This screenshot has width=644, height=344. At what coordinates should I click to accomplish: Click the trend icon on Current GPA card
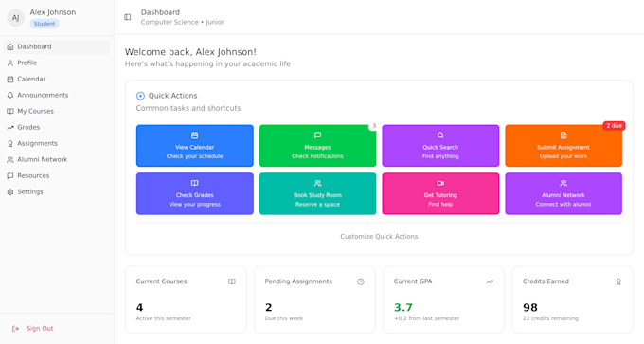click(x=490, y=281)
